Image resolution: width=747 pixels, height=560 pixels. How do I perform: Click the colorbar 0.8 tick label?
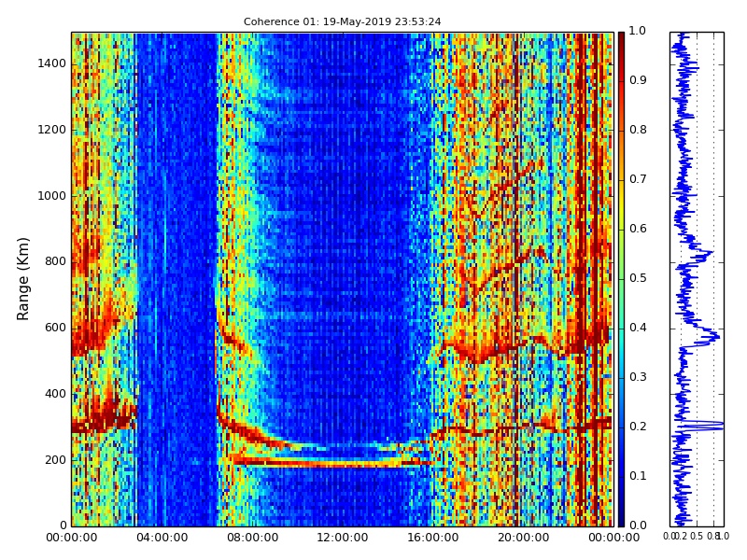click(638, 130)
